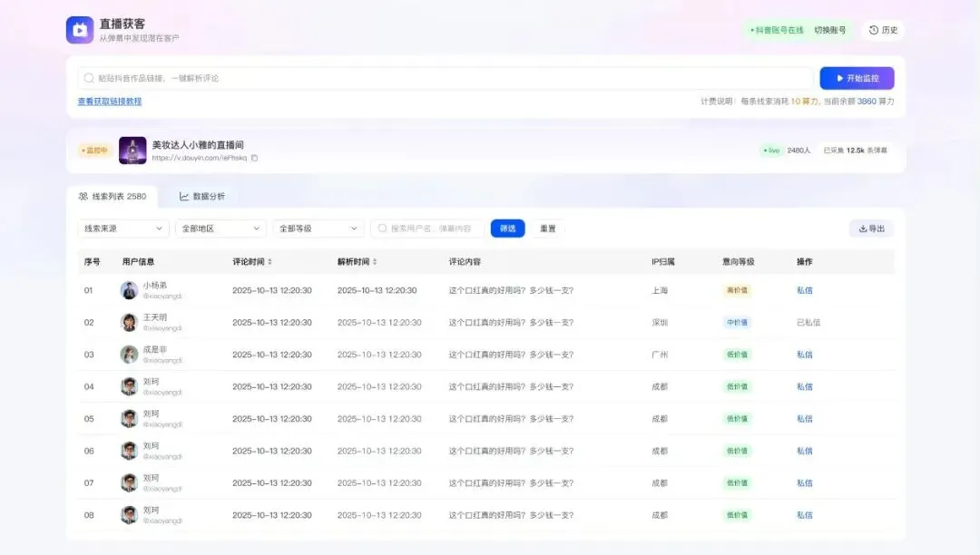Toggle sort order on 评论时间 column
980x555 pixels.
269,261
